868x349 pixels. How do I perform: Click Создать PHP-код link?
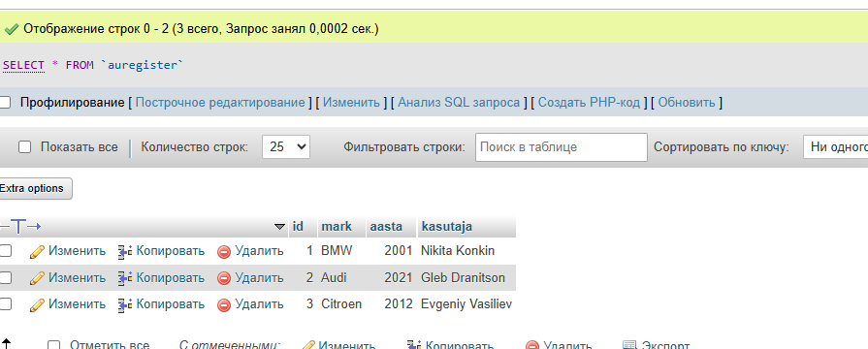click(x=589, y=103)
